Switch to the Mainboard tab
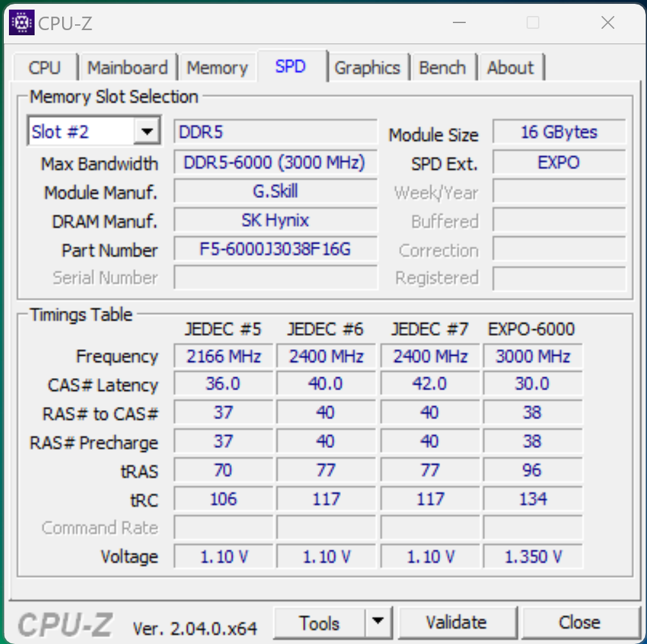647x644 pixels. 128,67
